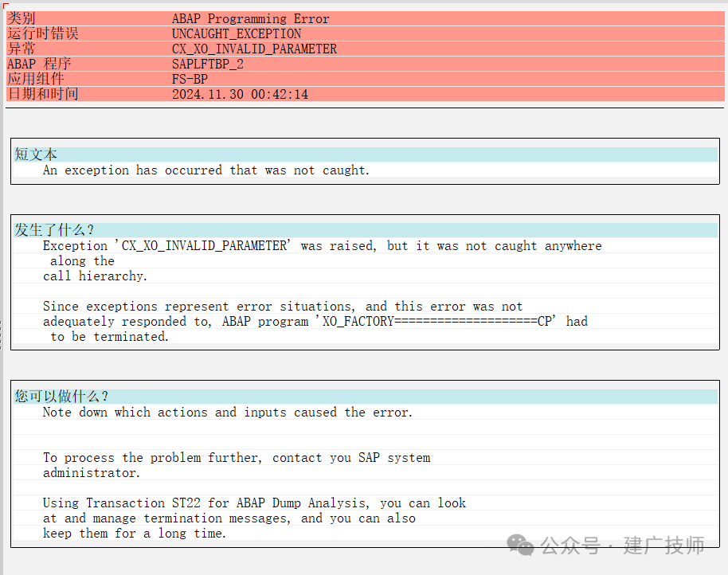The image size is (728, 575).
Task: Select the 'call hierarchy.' text line
Action: click(95, 276)
